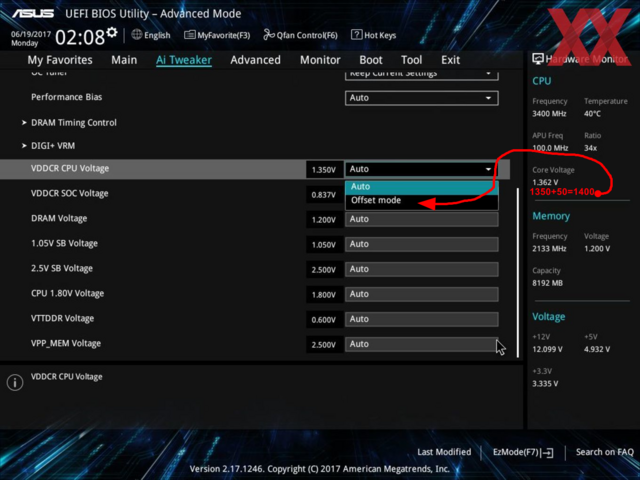The width and height of the screenshot is (640, 480).
Task: Click the 2.5V SB Voltage Auto field
Action: pos(422,269)
